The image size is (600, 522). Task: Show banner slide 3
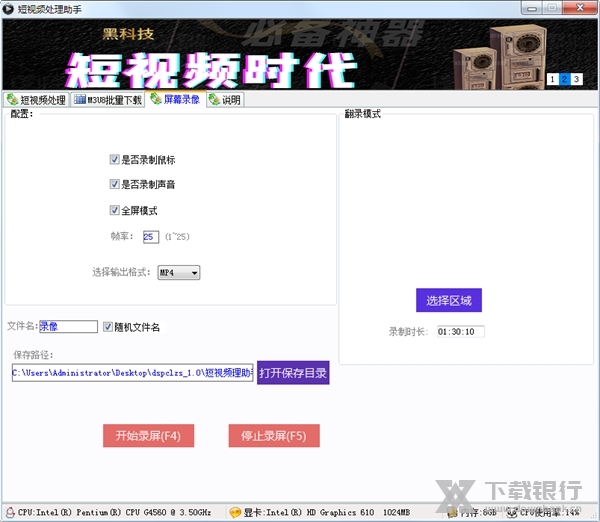(576, 79)
